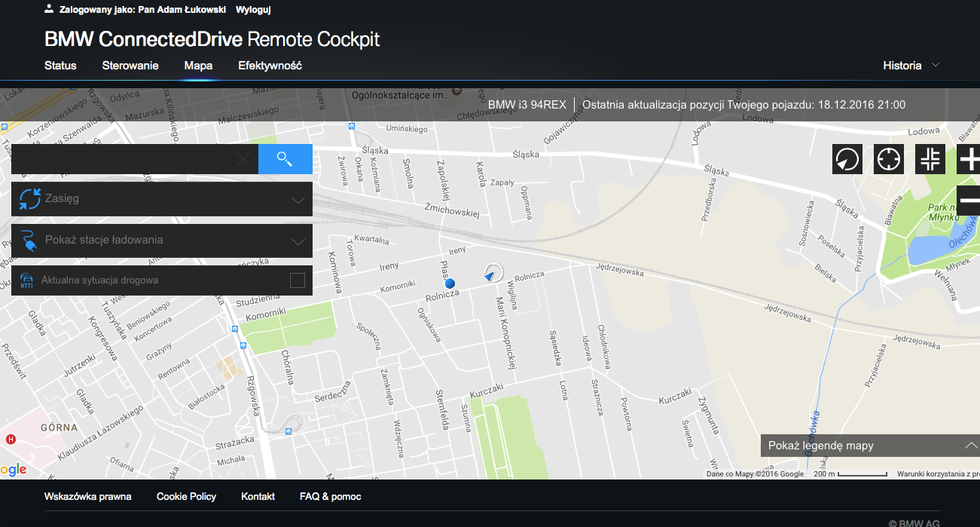Click the charging plug icon
980x527 pixels.
click(29, 241)
